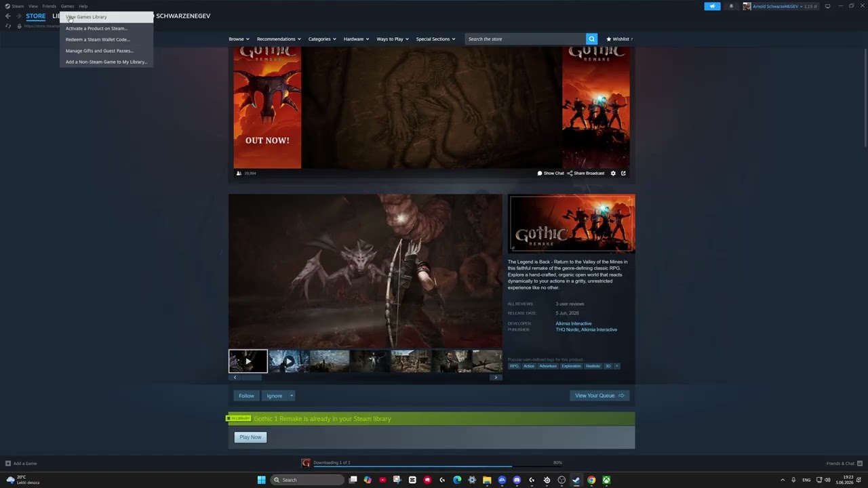Open the YouTube taskbar icon
The width and height of the screenshot is (868, 488).
tap(382, 480)
